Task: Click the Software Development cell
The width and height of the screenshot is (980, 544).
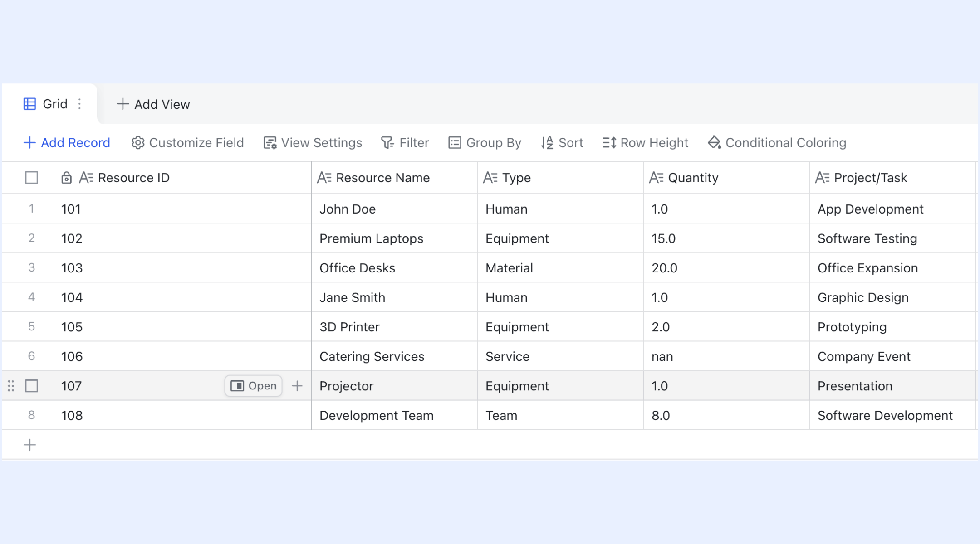Action: pos(893,415)
